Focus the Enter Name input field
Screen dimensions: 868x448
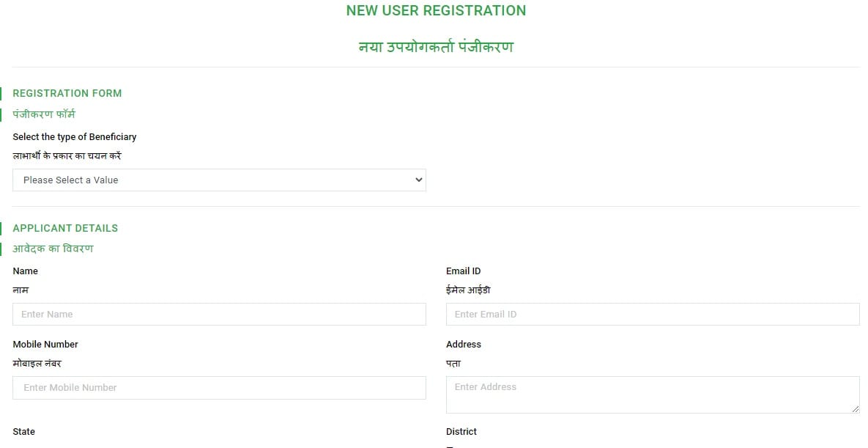pos(219,314)
